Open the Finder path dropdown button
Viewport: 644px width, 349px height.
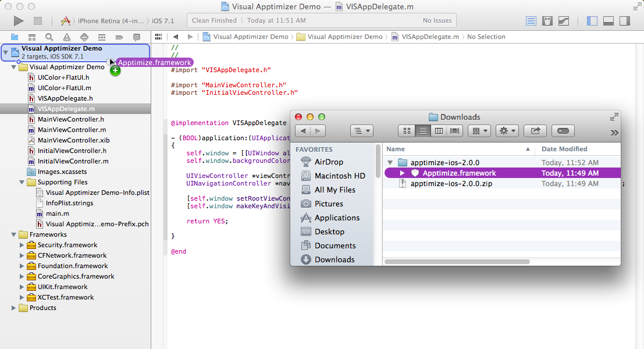[362, 131]
